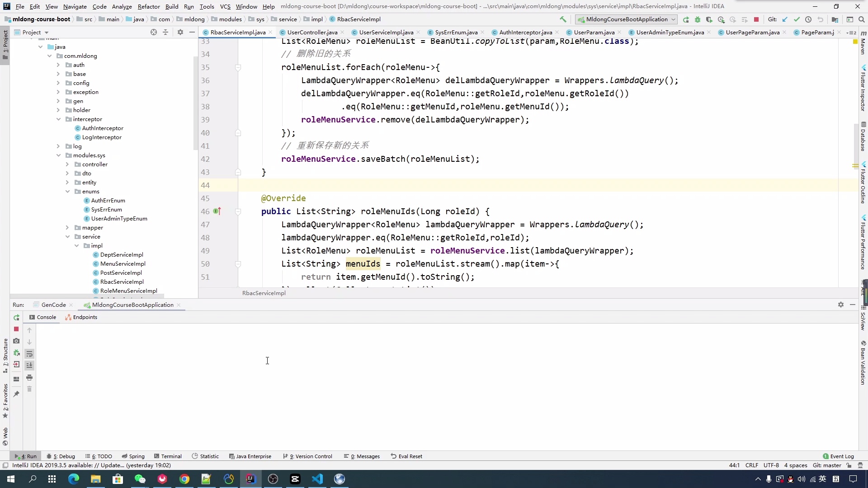Open Git show history clock icon
868x488 pixels.
(808, 19)
